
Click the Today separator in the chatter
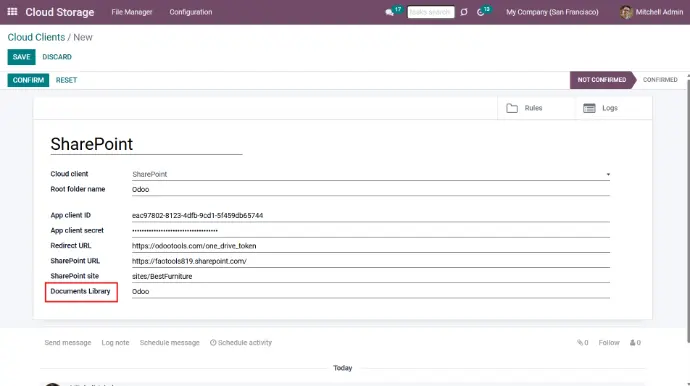click(342, 368)
